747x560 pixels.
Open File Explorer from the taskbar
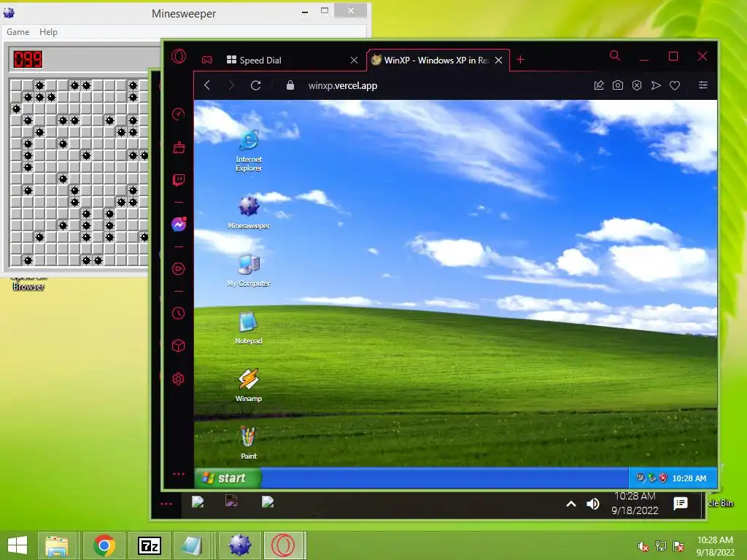57,545
